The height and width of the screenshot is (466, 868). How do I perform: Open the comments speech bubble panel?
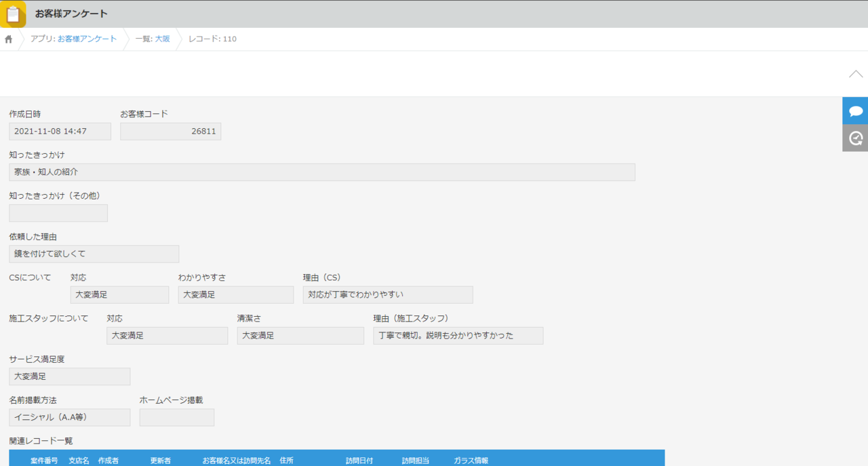pyautogui.click(x=855, y=111)
